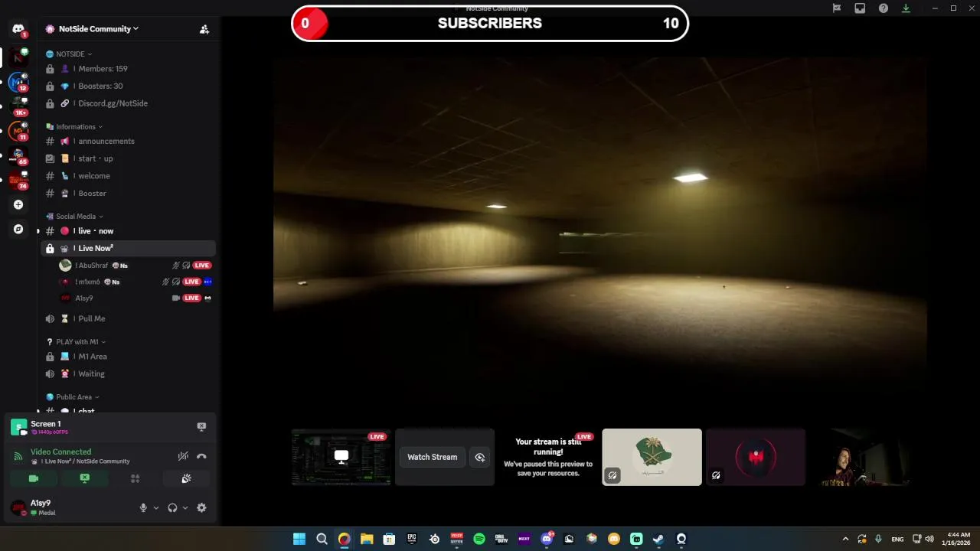
Task: Collapse the Public Area category
Action: click(x=73, y=397)
